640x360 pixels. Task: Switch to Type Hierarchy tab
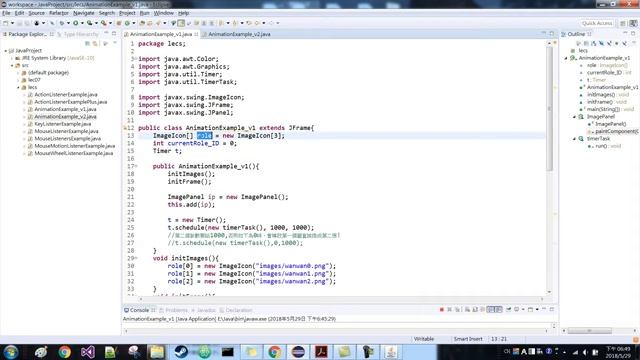coord(81,34)
